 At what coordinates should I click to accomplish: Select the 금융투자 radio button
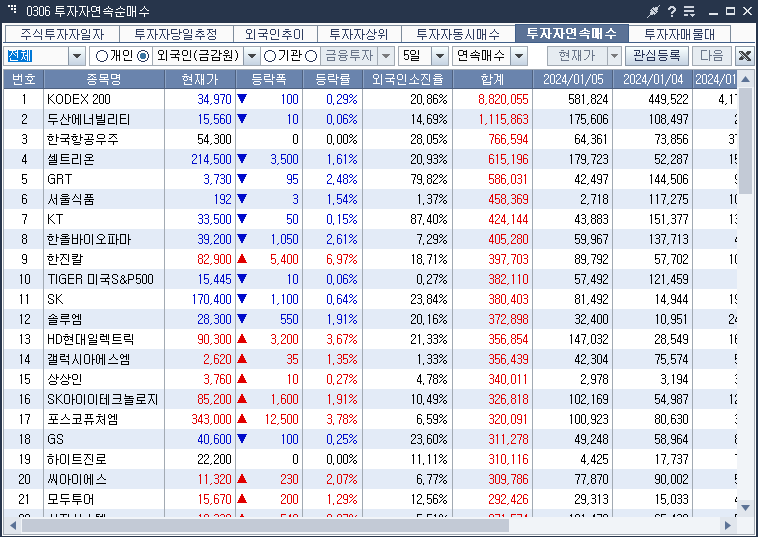point(311,56)
